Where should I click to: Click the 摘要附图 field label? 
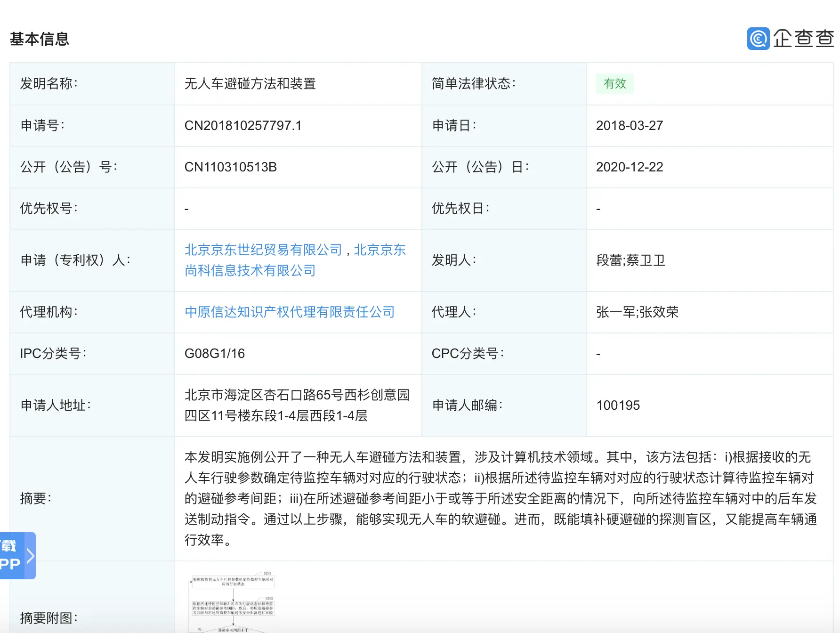tap(49, 618)
